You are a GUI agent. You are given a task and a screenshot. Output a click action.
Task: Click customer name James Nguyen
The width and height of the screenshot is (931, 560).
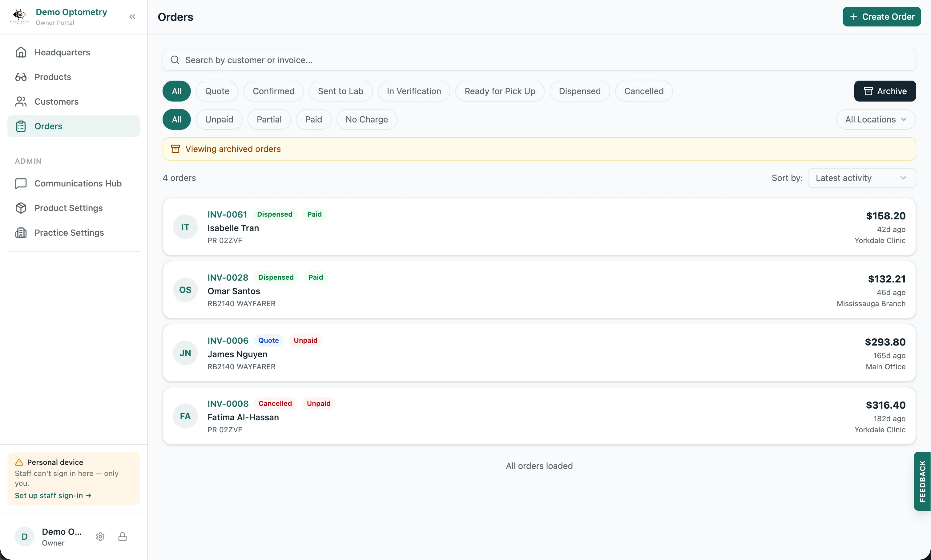(237, 354)
